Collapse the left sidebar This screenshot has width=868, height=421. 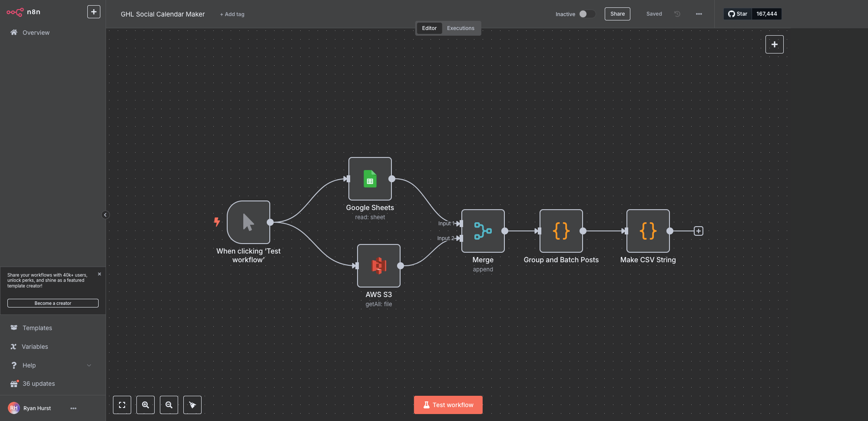tap(105, 215)
